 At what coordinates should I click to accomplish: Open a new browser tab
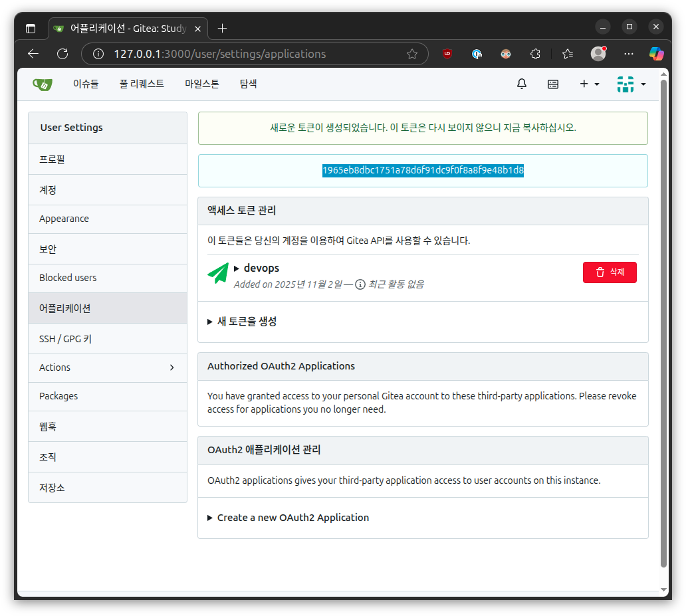222,29
